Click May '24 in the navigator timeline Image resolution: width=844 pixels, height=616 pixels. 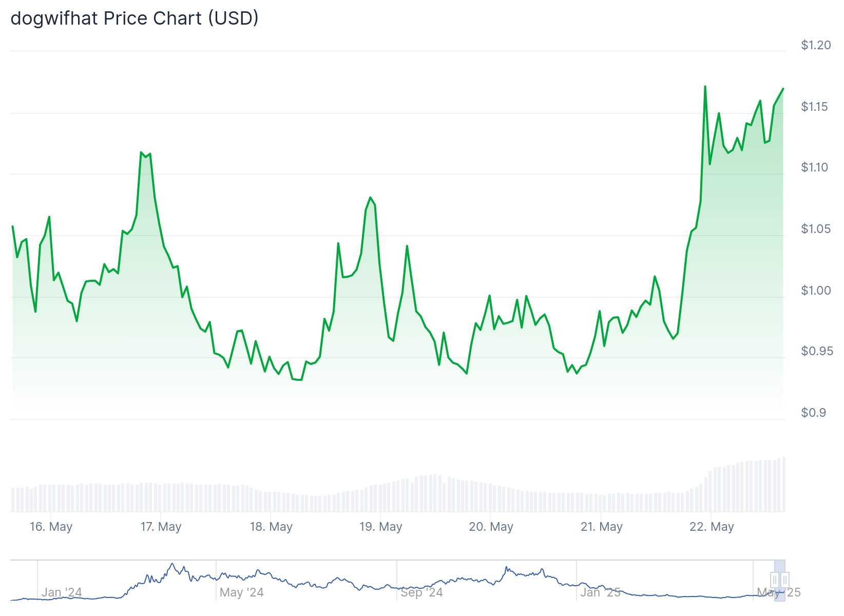(241, 592)
